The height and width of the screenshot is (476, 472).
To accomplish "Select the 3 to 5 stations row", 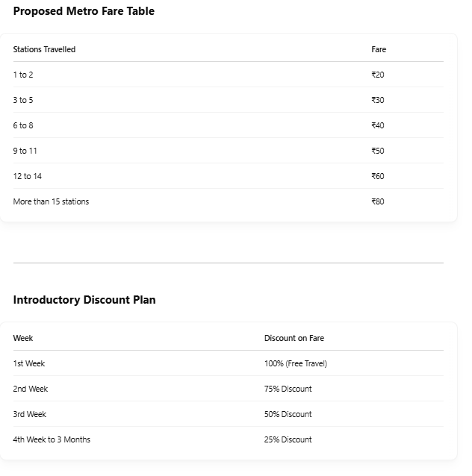I will point(229,100).
